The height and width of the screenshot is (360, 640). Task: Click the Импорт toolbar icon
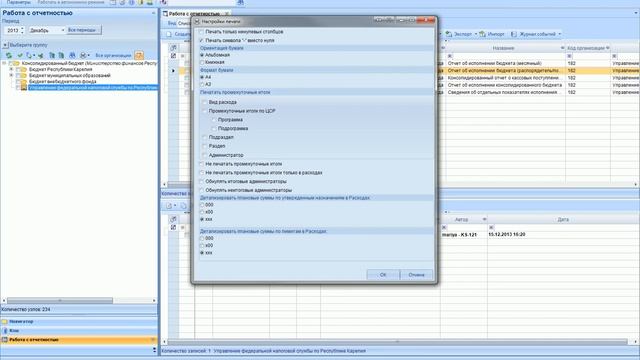[x=482, y=34]
